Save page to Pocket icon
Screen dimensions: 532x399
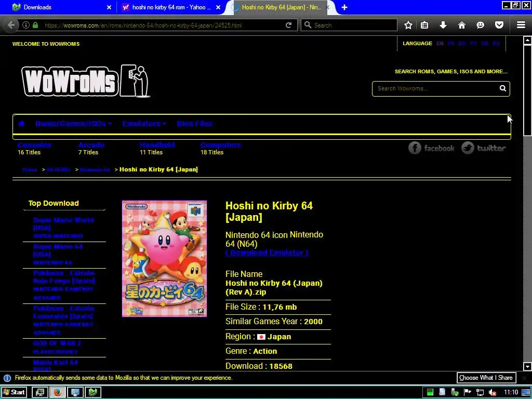click(499, 25)
